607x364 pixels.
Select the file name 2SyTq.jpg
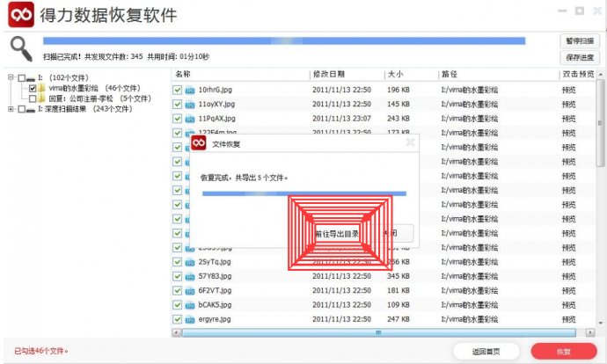coord(215,262)
